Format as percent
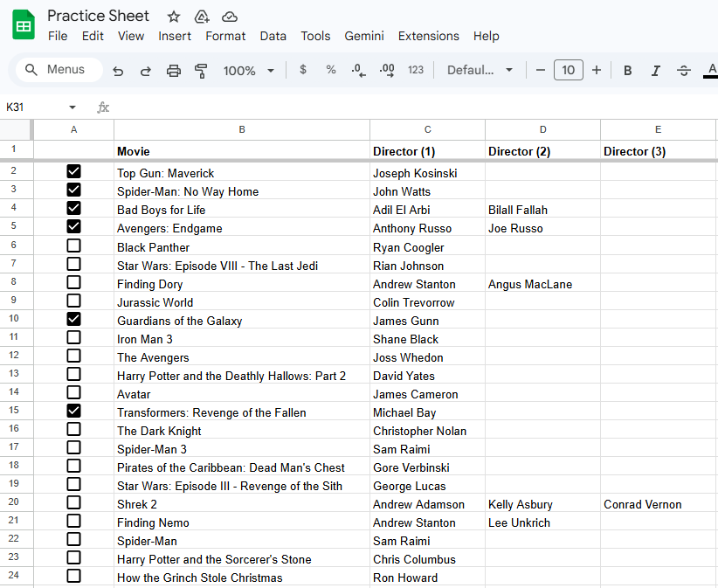The height and width of the screenshot is (588, 718). click(x=330, y=70)
